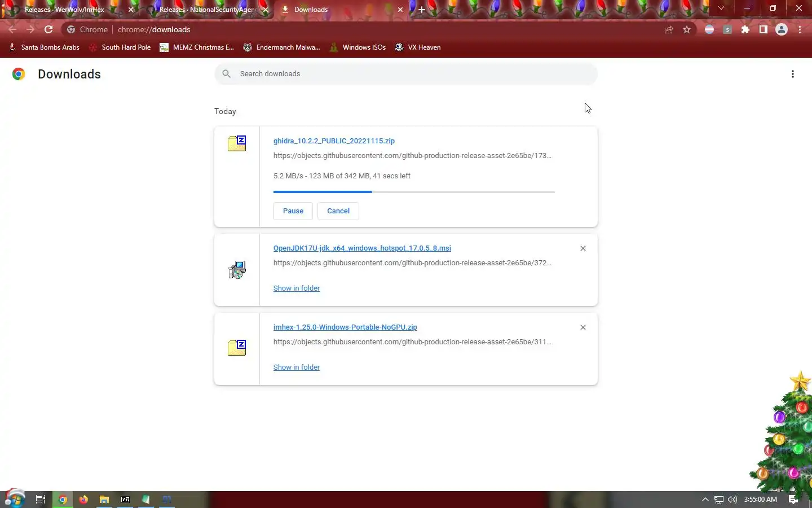Viewport: 812px width, 508px height.
Task: Toggle the Chrome side panel
Action: (x=764, y=30)
